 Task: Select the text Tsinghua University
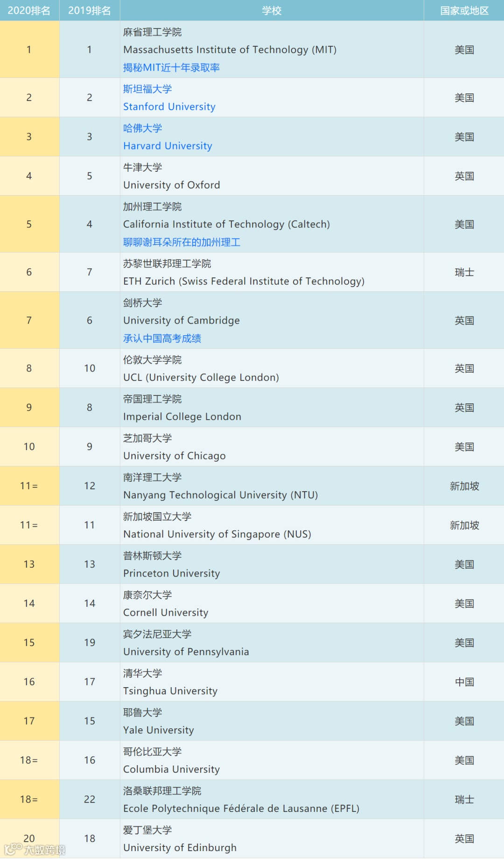click(x=170, y=691)
